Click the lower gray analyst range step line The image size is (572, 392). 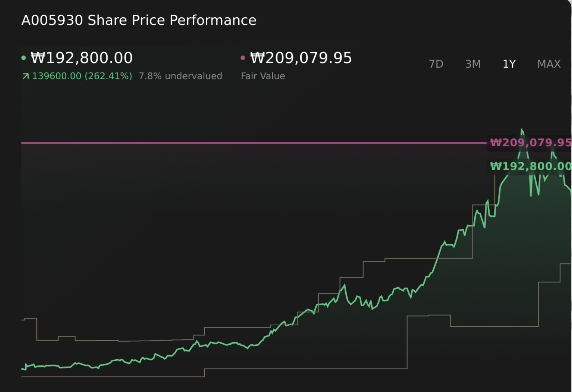(x=306, y=369)
